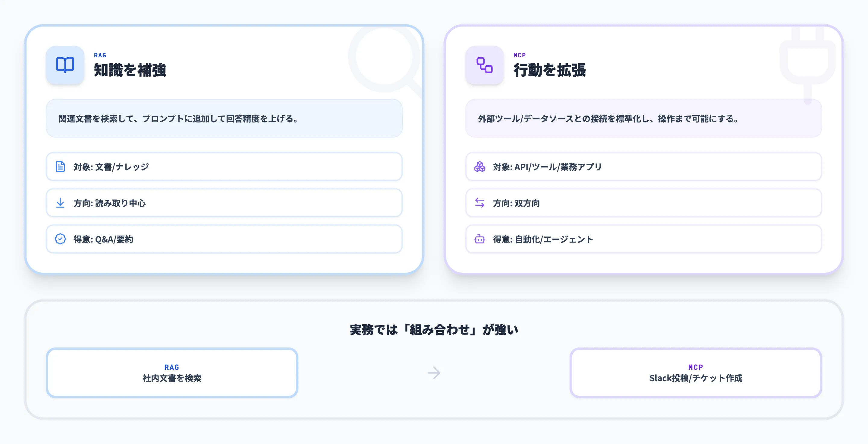This screenshot has height=444, width=868.
Task: Click the RAG label above 知識を補強
Action: (x=100, y=55)
